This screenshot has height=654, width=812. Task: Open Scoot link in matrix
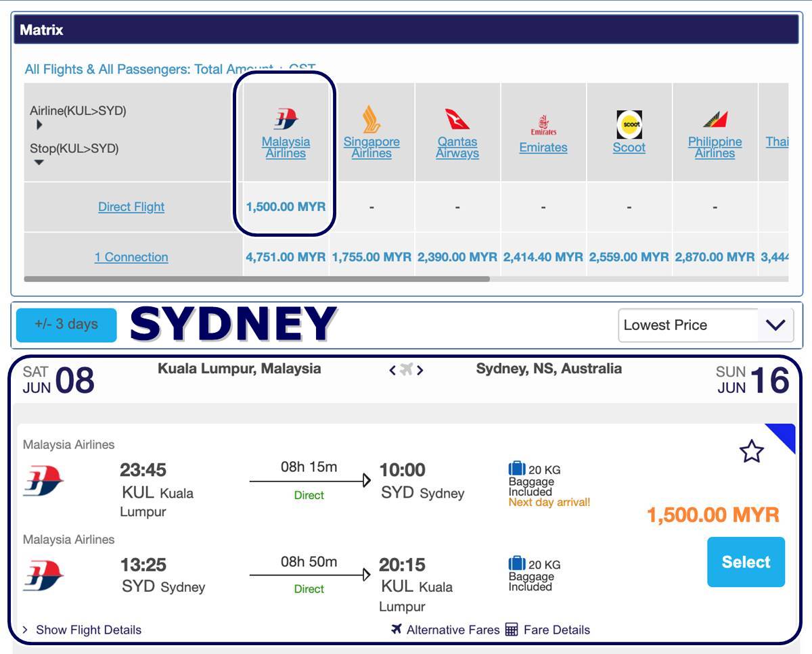(629, 147)
